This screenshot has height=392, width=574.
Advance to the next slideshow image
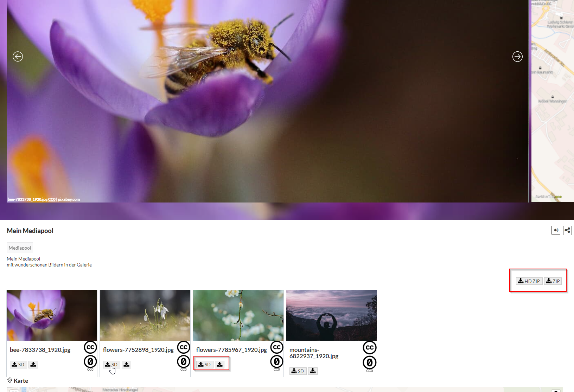point(517,57)
